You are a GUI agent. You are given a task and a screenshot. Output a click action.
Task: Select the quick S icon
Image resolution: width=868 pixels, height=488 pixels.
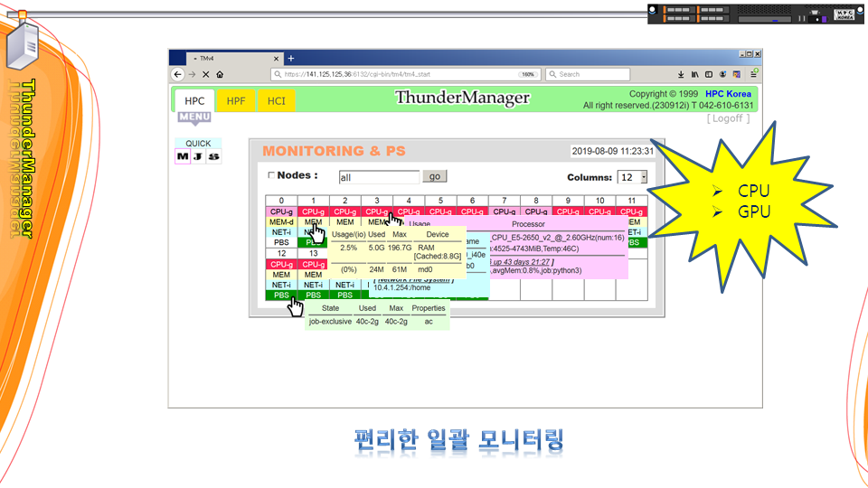(213, 156)
